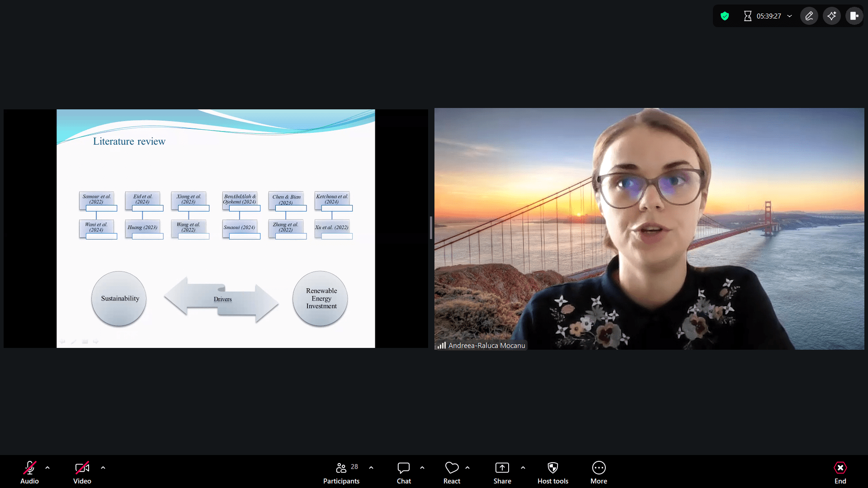The height and width of the screenshot is (488, 868).
Task: Click the green encryption shield icon
Action: [725, 16]
